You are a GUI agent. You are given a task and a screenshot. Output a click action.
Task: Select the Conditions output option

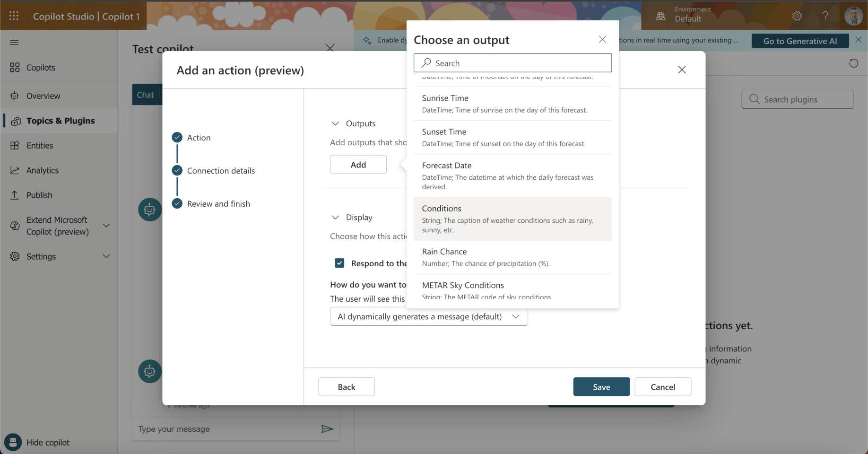coord(512,218)
